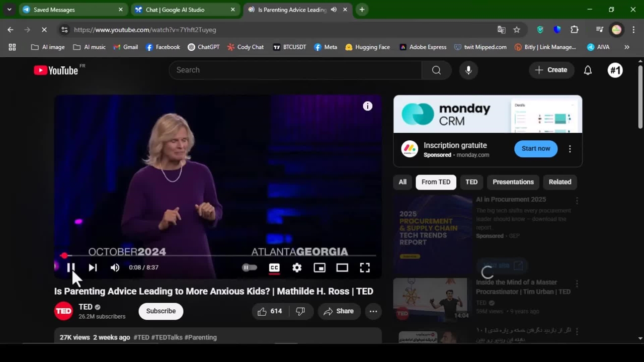Toggle closed captions on video
The image size is (644, 362).
click(274, 267)
